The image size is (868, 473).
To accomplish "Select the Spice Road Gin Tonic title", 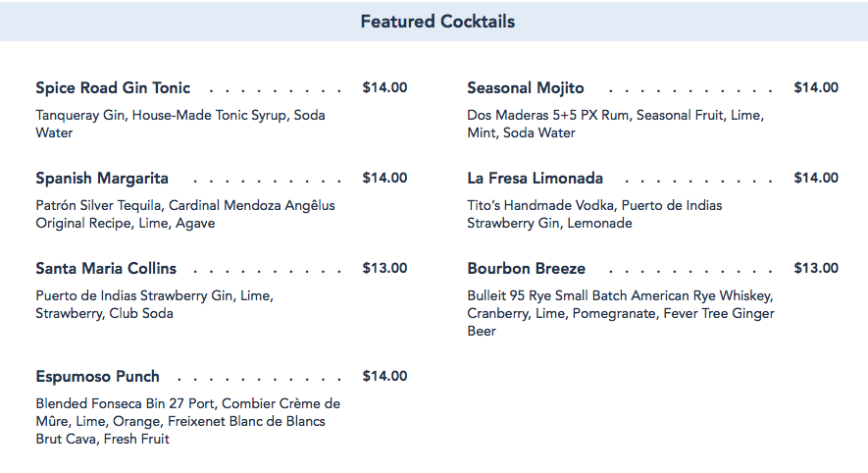I will [x=113, y=88].
